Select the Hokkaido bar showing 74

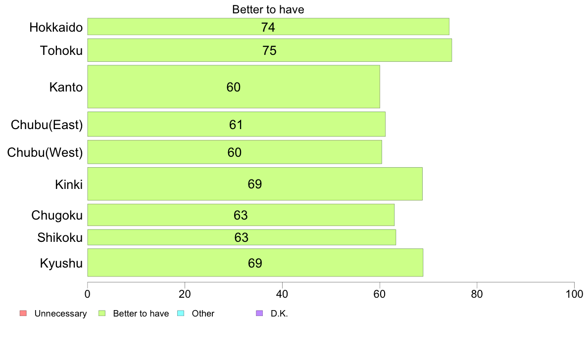[268, 27]
